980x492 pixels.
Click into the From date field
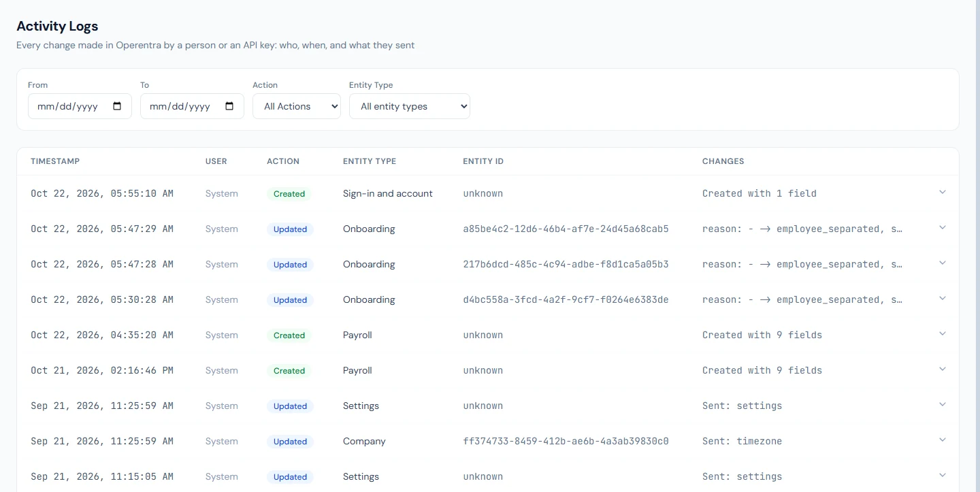(80, 106)
